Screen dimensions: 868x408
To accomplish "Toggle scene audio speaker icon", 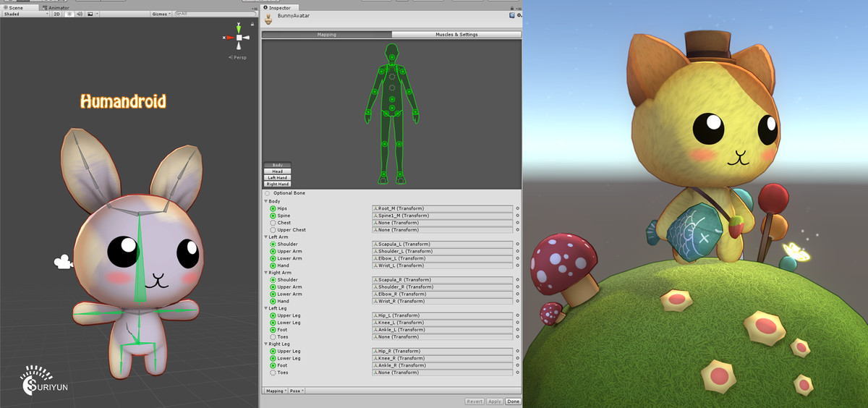I will 79,14.
